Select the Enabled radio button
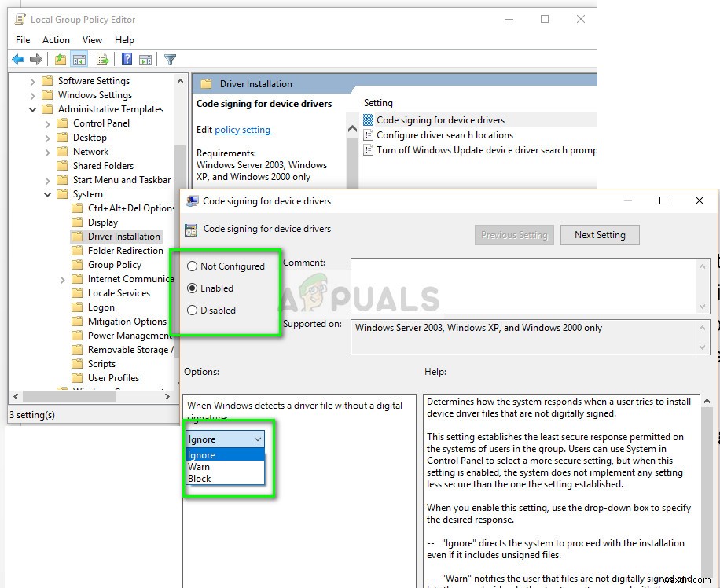 tap(192, 288)
